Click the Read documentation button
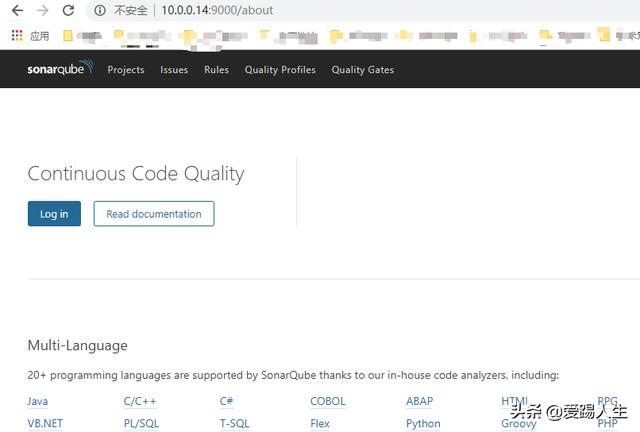 [154, 214]
